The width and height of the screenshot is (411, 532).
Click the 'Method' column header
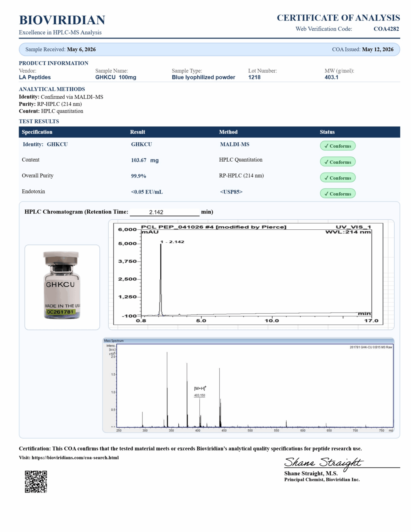point(228,132)
